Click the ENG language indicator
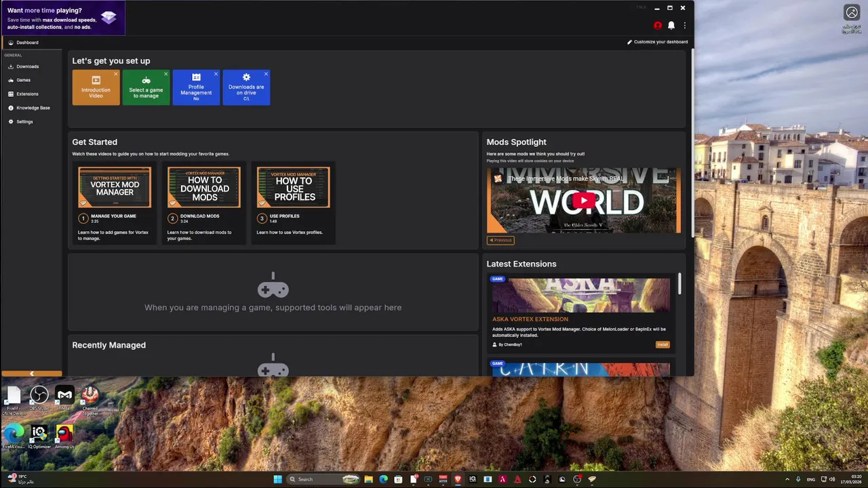Viewport: 868px width, 488px height. [811, 479]
